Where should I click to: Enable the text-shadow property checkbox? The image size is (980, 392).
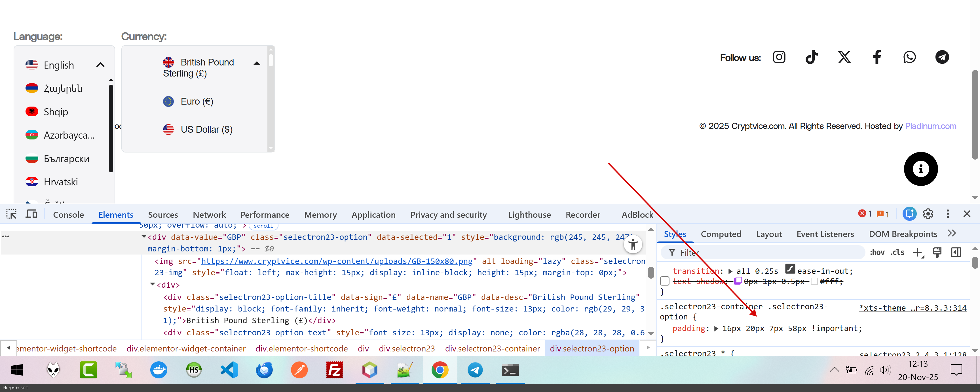click(665, 281)
